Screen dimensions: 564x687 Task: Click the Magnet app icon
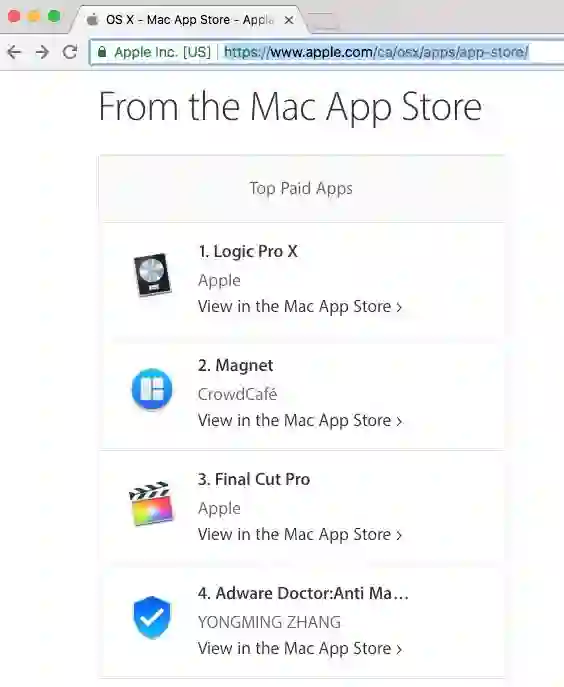152,389
